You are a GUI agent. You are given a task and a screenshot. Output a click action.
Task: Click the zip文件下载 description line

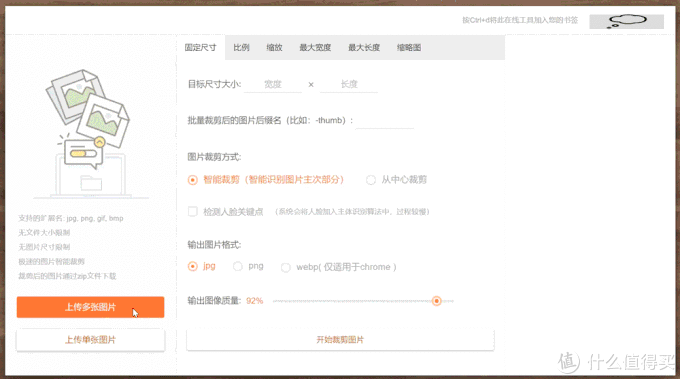coord(67,276)
